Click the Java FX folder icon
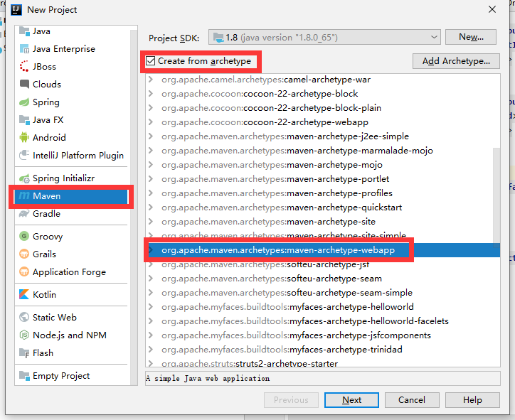515x420 pixels. click(x=24, y=120)
